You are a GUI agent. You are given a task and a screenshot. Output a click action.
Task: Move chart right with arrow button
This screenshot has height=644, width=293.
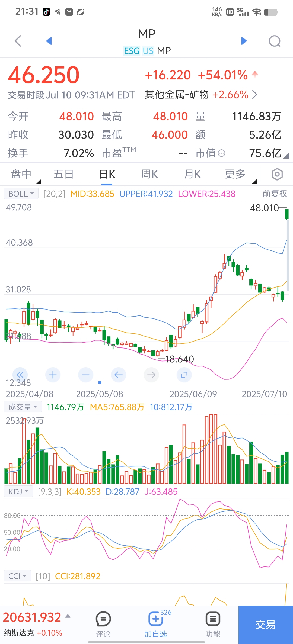(151, 375)
